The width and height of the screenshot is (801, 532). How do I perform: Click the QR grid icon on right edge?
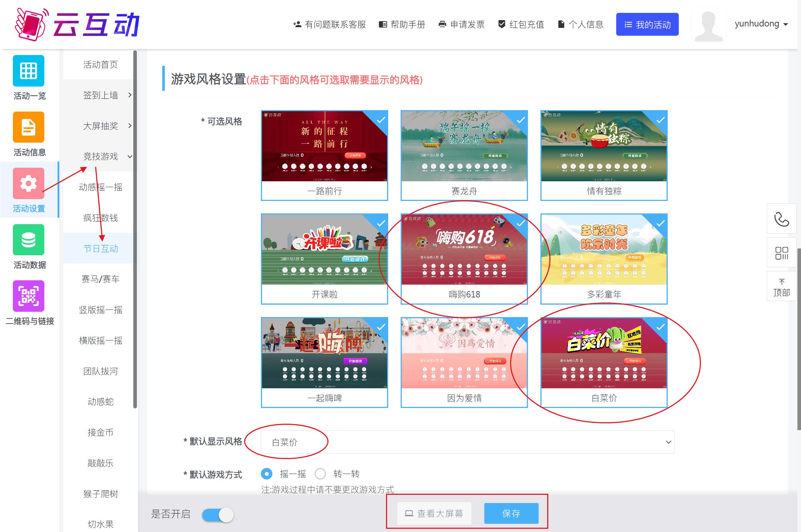click(x=781, y=253)
